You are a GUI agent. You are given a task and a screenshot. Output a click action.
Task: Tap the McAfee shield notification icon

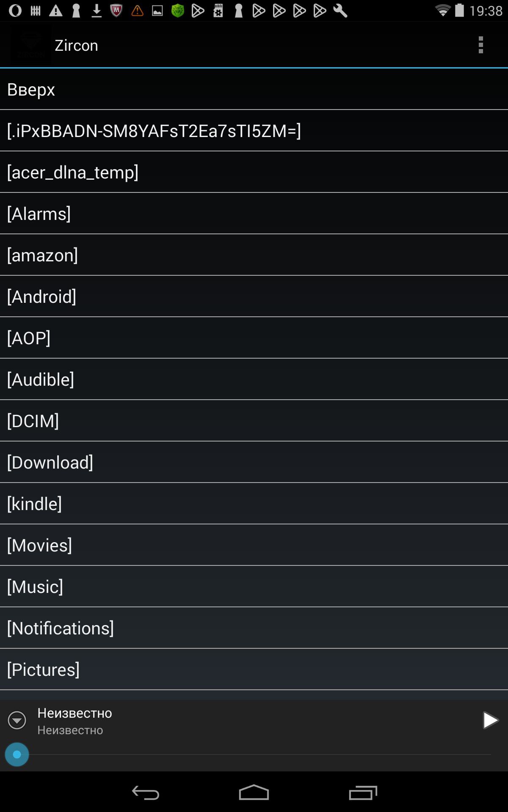click(x=116, y=10)
